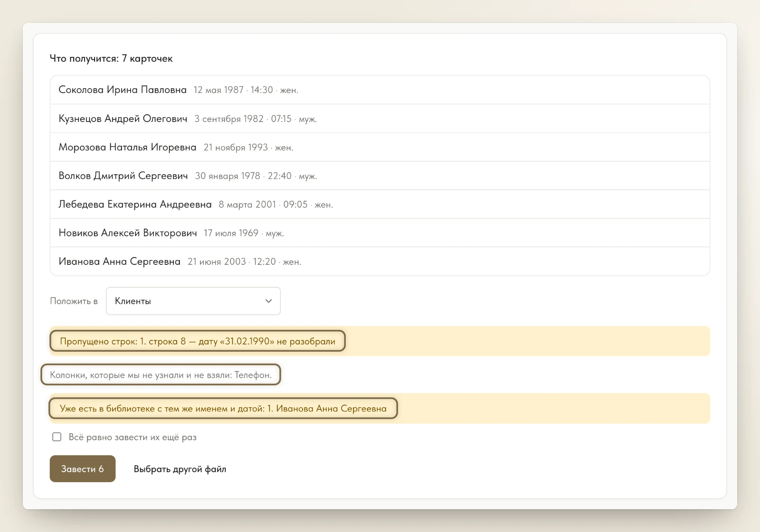The image size is (760, 532).
Task: Select the row 'Соколова Ирина Павловна'
Action: 380,90
